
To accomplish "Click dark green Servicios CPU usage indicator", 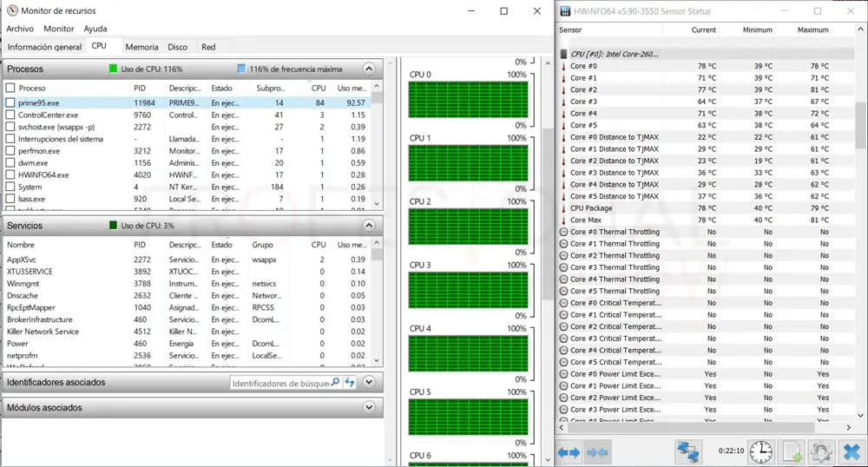I will click(x=114, y=225).
